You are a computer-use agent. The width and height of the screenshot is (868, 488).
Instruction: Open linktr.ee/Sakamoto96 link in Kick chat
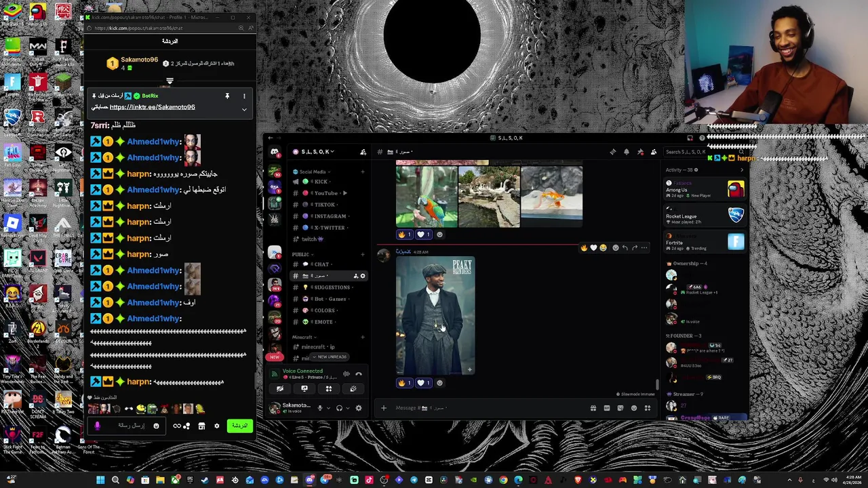(152, 107)
